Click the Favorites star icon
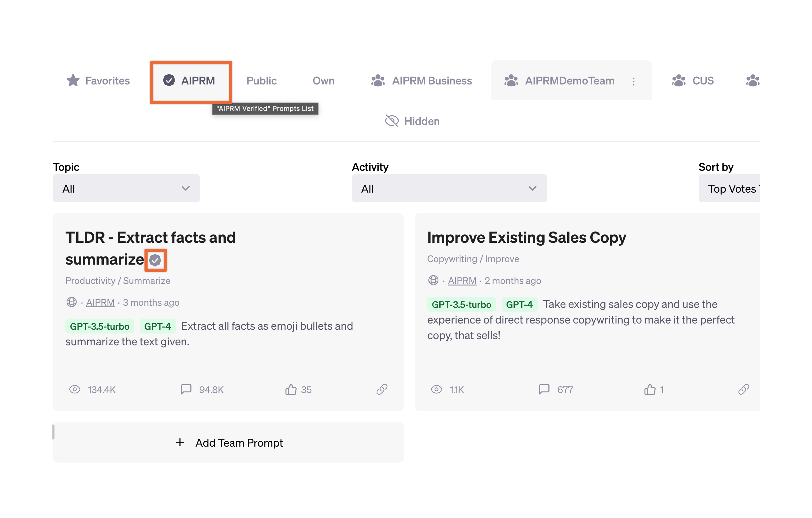812x518 pixels. [71, 80]
